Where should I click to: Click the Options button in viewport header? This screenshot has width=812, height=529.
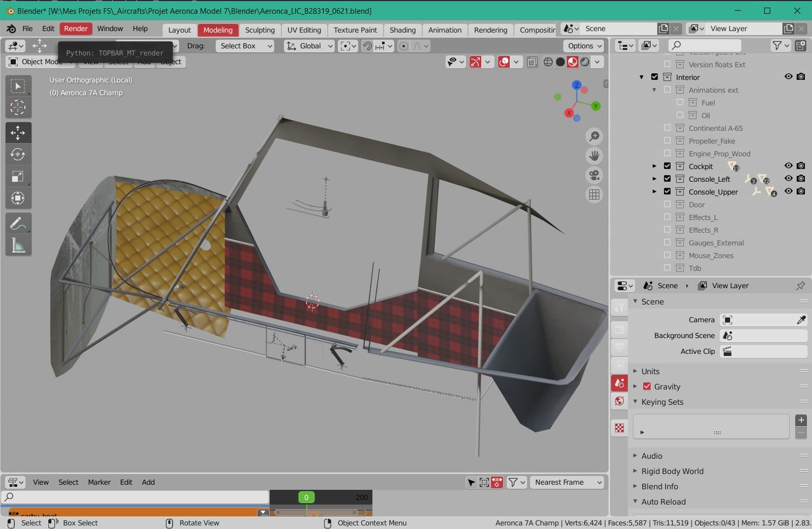tap(584, 46)
